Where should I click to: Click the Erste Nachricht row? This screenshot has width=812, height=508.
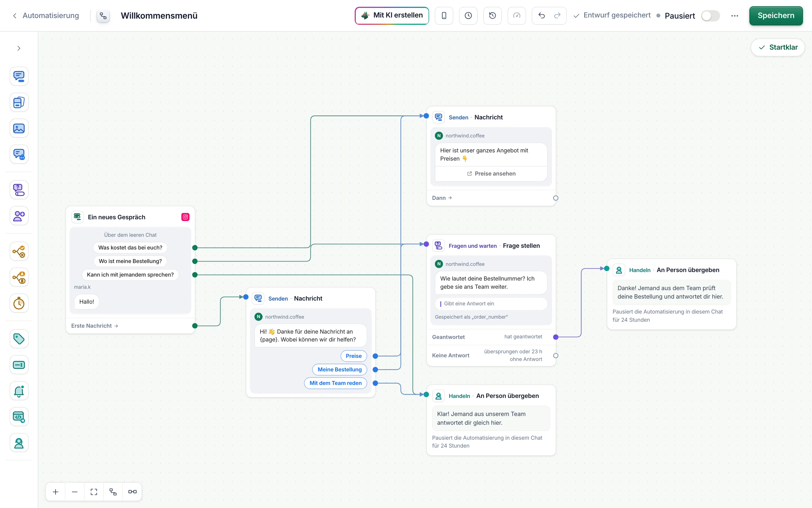coord(130,326)
